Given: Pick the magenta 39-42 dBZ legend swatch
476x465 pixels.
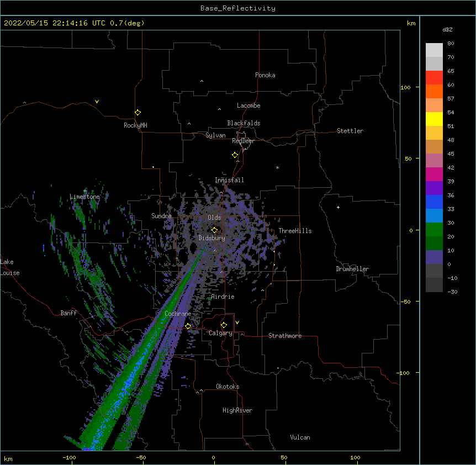Looking at the screenshot, I should (x=434, y=174).
